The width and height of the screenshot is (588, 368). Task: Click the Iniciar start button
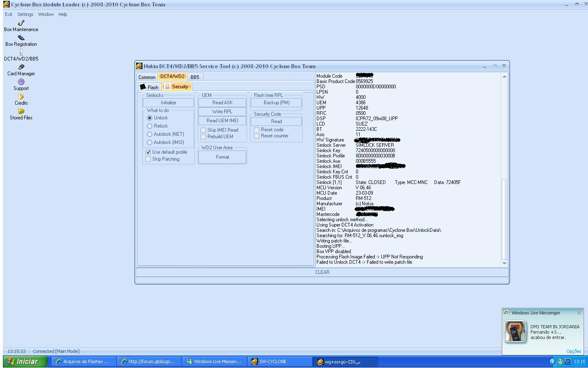click(x=25, y=361)
